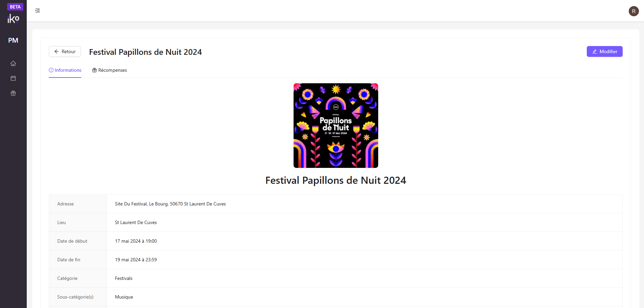Image resolution: width=644 pixels, height=308 pixels.
Task: Click the iko logo
Action: coord(13,19)
